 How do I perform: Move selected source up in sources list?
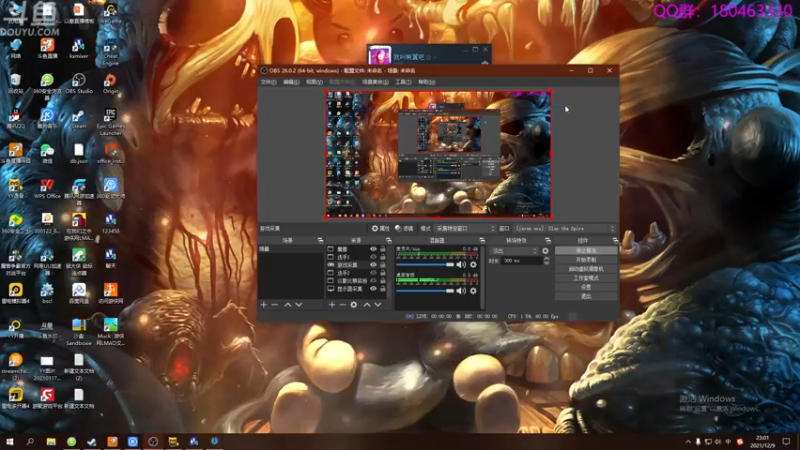coord(367,305)
